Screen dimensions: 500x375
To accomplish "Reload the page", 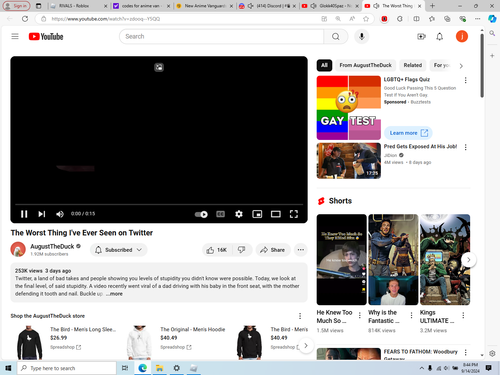I will pos(25,19).
